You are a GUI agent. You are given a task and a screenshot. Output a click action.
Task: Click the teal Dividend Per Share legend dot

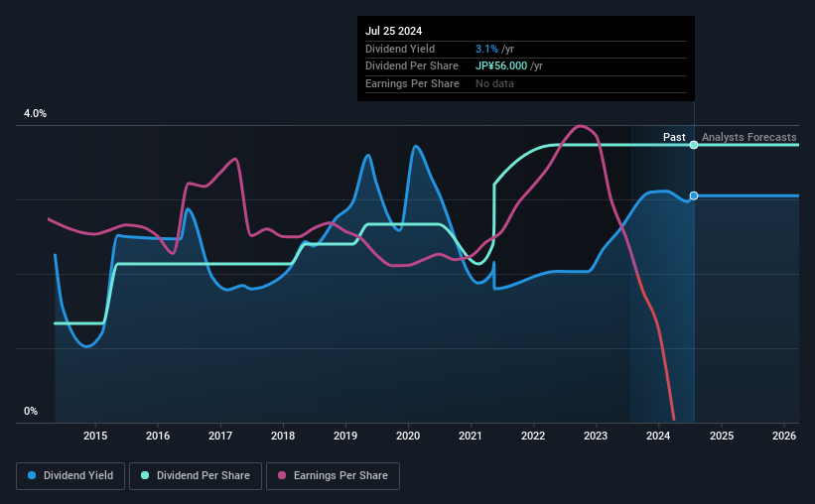tap(145, 475)
